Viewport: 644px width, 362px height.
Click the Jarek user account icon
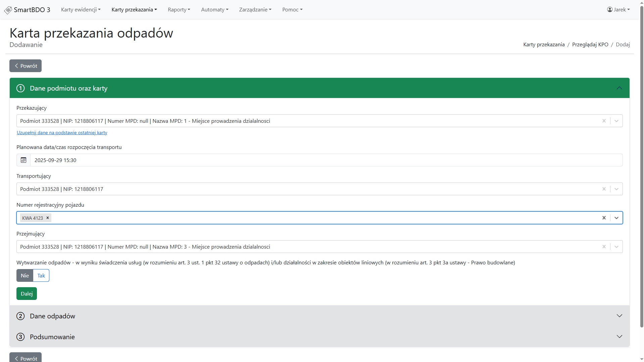tap(609, 9)
